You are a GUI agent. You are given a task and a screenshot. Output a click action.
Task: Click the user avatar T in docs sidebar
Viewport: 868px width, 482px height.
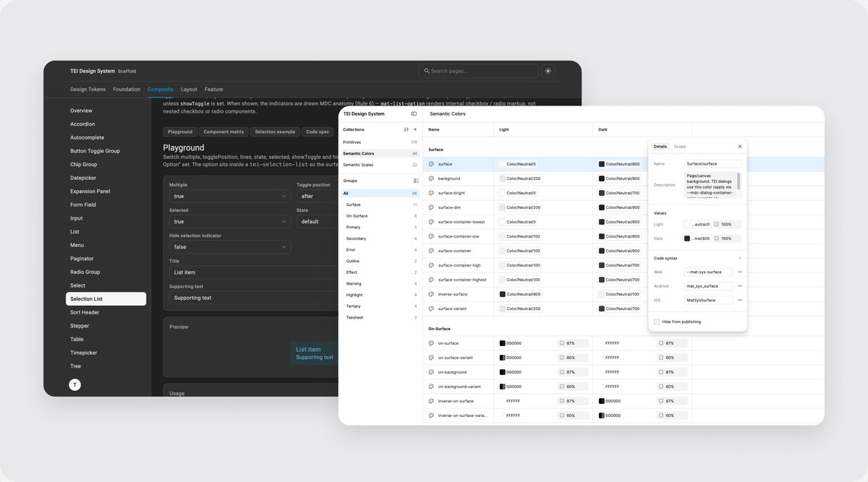(x=75, y=385)
